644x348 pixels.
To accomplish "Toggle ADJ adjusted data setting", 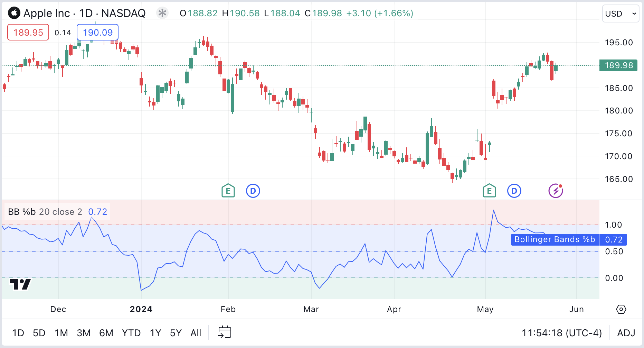I will pos(626,333).
